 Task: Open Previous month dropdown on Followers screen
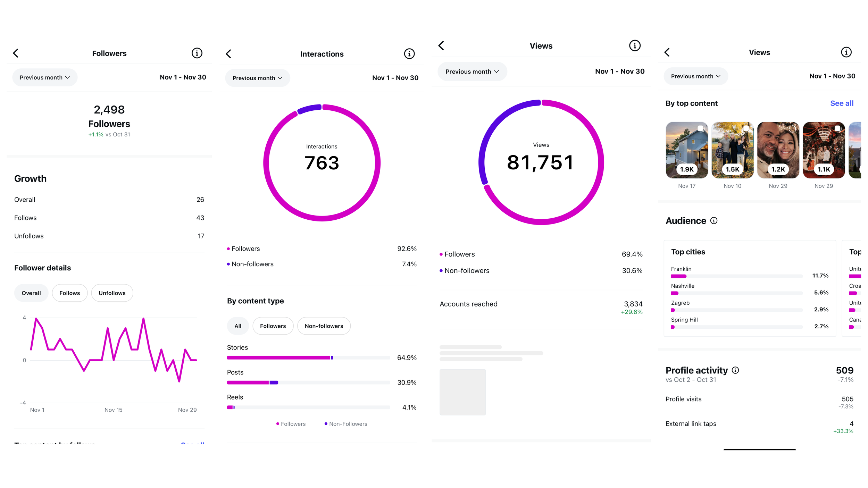tap(45, 77)
